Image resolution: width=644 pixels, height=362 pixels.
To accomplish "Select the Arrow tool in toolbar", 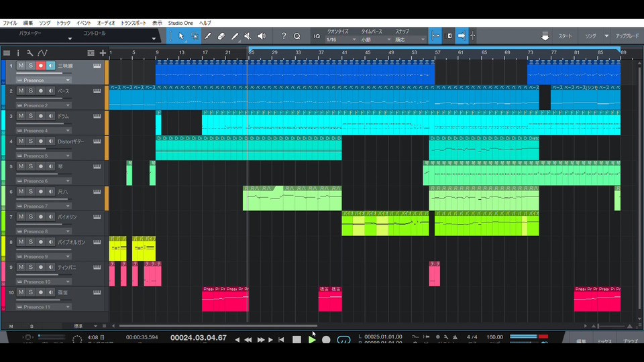I will tap(181, 36).
